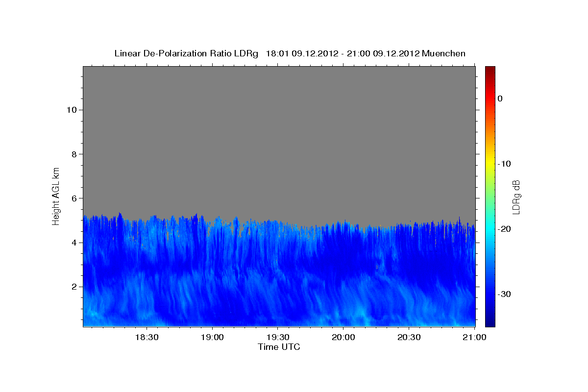Click the colorbar value -10
Viewport: 588px width, 392px height.
click(504, 164)
